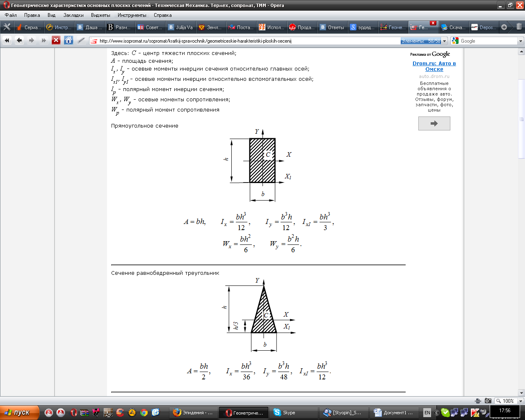Screen dimensions: 525x420
Task: Go back to the previous page
Action: tap(19, 40)
